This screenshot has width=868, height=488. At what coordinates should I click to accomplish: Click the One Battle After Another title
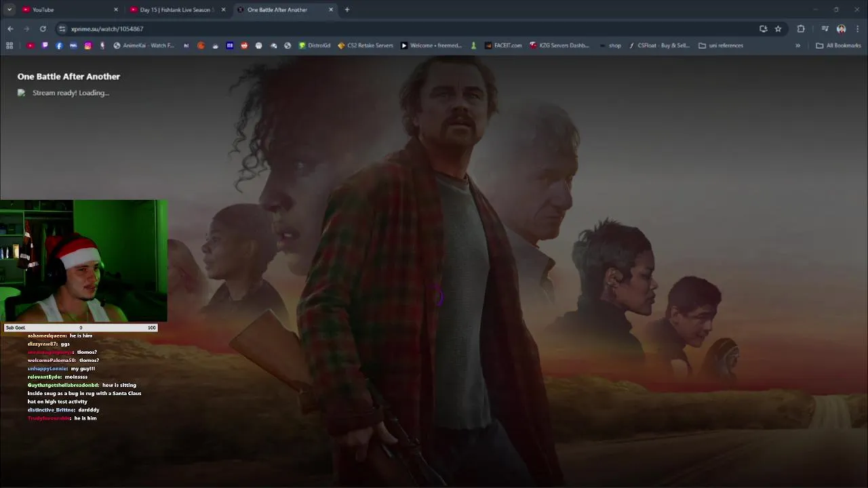(x=68, y=77)
